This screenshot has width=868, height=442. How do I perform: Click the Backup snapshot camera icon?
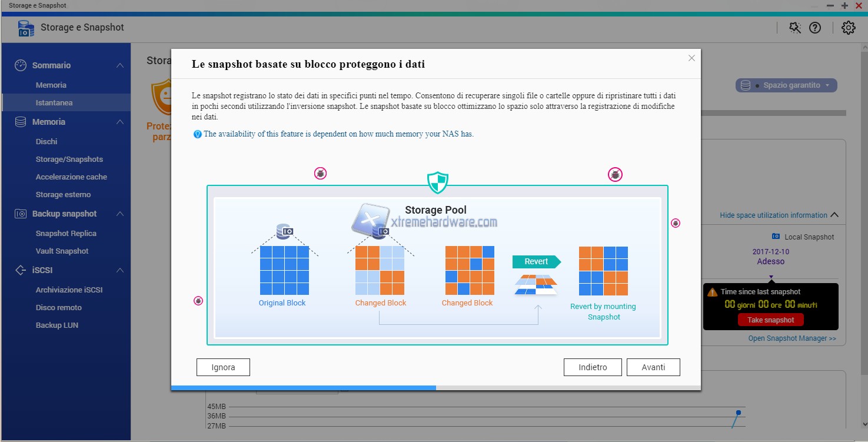point(21,214)
